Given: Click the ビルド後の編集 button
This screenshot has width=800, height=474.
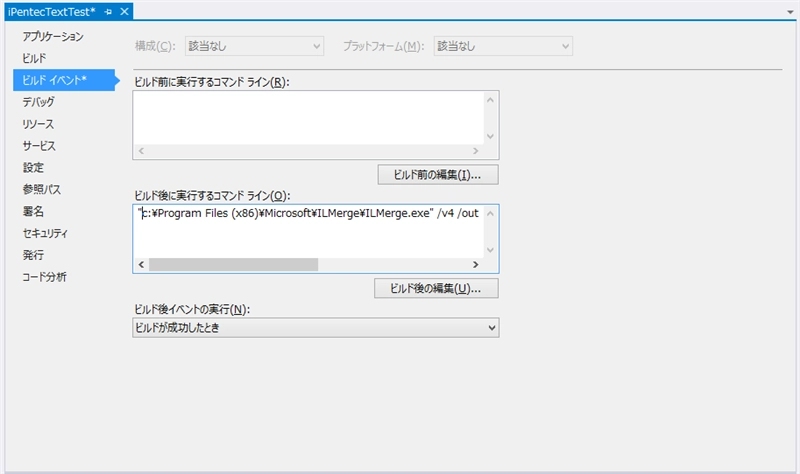Looking at the screenshot, I should point(436,289).
